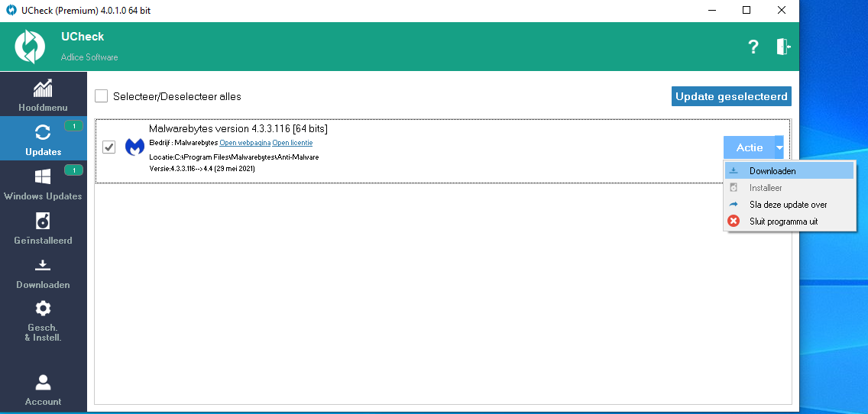Click the Malwarebytes program icon

[x=134, y=147]
